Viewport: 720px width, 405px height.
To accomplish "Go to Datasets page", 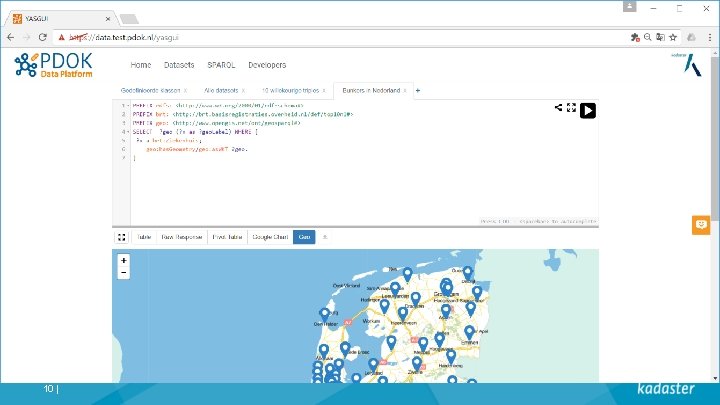I will (x=179, y=65).
